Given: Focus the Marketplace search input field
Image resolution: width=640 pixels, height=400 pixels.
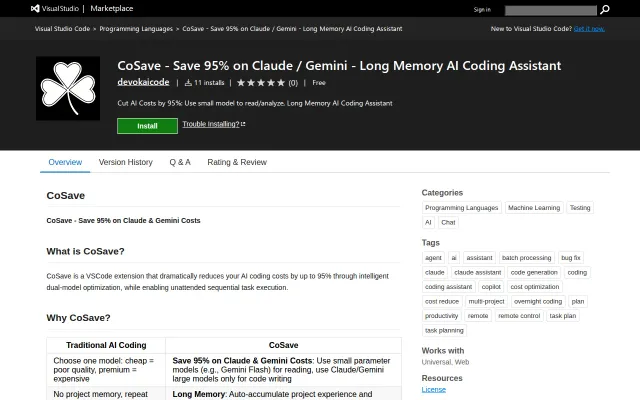Looking at the screenshot, I should (551, 10).
